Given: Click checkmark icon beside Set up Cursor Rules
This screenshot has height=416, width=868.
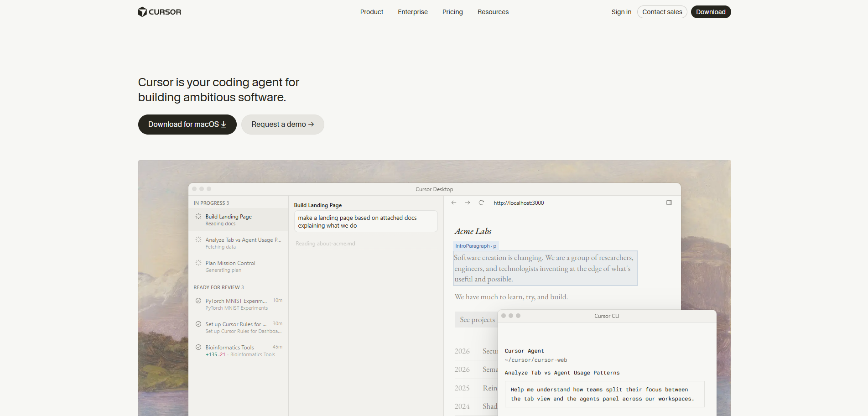Looking at the screenshot, I should pos(198,324).
